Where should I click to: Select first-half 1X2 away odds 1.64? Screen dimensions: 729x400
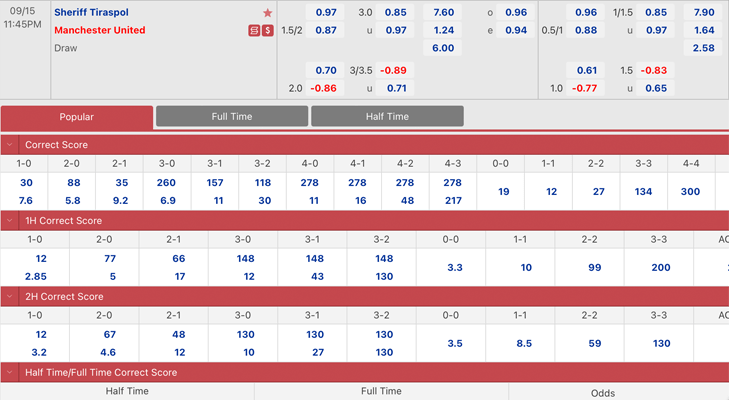pos(703,30)
